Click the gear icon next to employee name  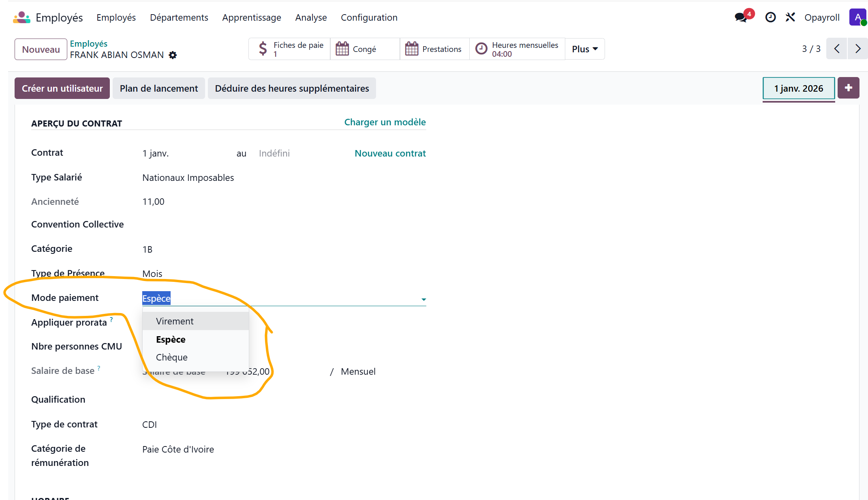click(x=173, y=55)
